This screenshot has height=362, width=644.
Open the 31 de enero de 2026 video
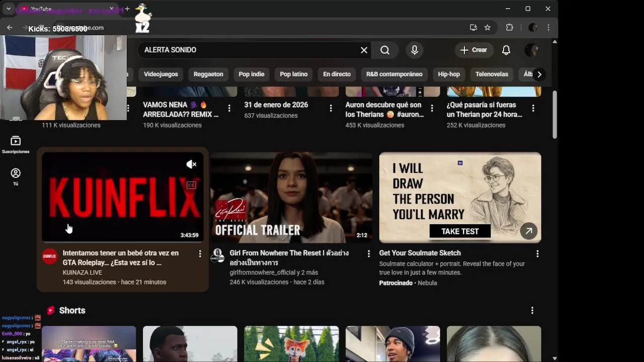276,105
